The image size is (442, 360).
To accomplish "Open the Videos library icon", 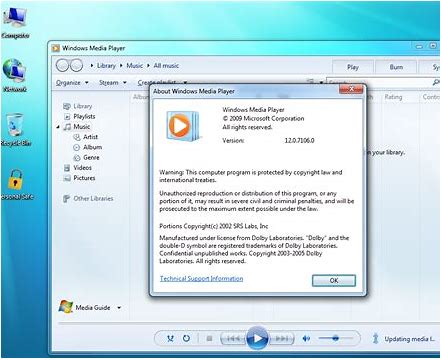I will click(67, 168).
